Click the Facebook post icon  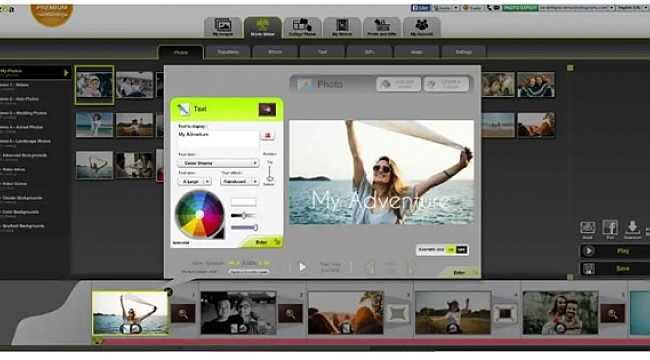pyautogui.click(x=610, y=228)
